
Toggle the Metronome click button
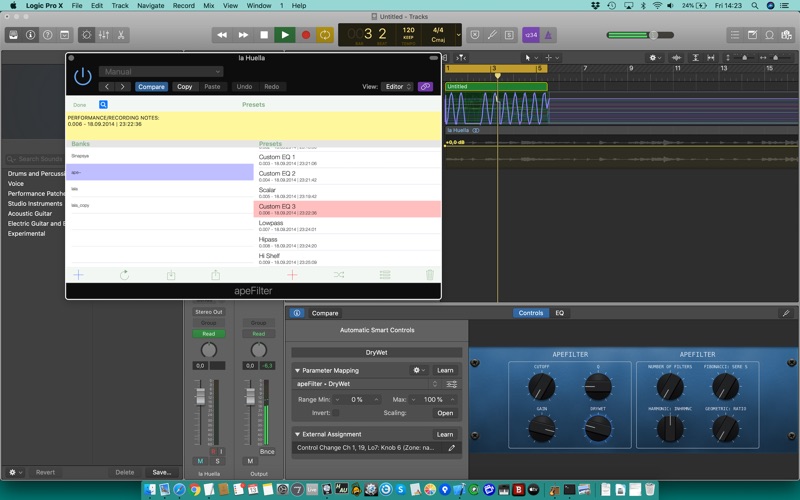tap(548, 35)
